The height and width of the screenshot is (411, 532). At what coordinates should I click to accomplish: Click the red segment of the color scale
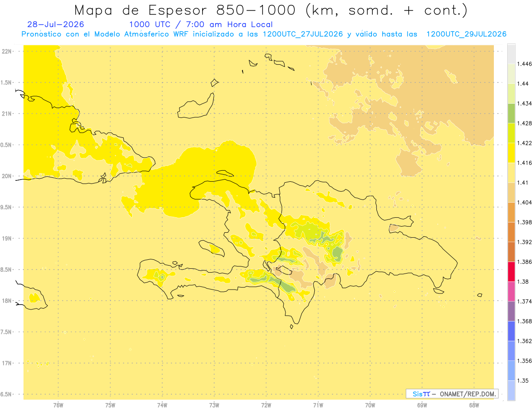511,272
